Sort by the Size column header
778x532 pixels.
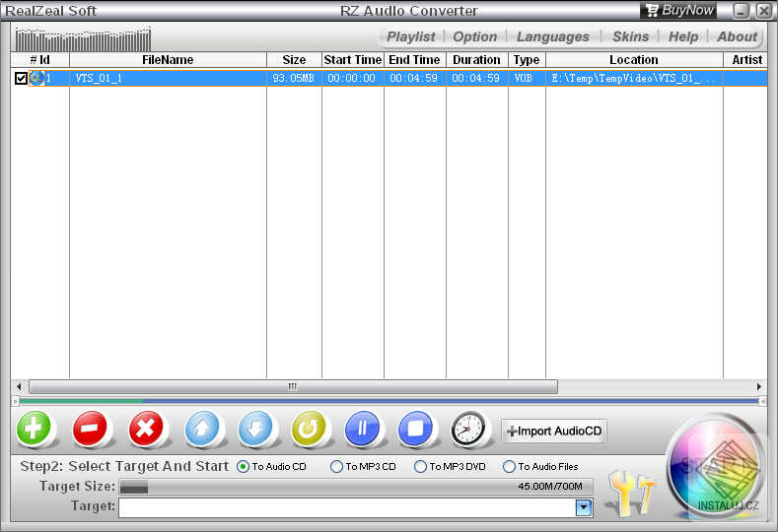click(x=294, y=59)
